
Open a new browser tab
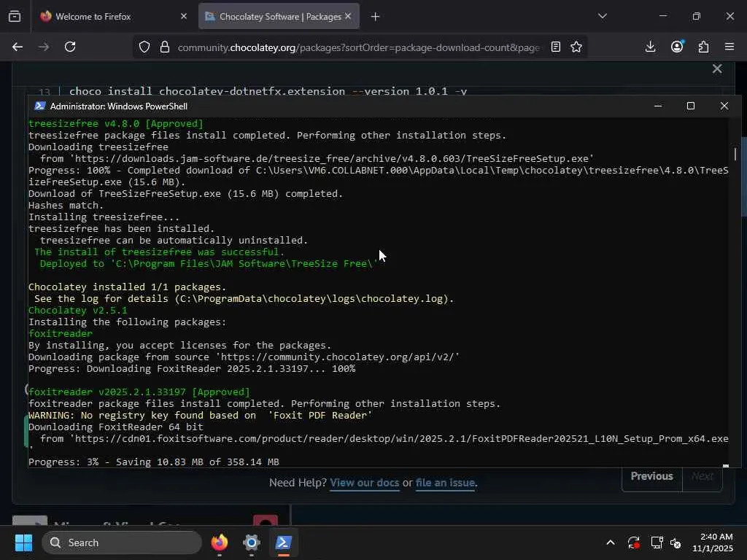(x=376, y=17)
